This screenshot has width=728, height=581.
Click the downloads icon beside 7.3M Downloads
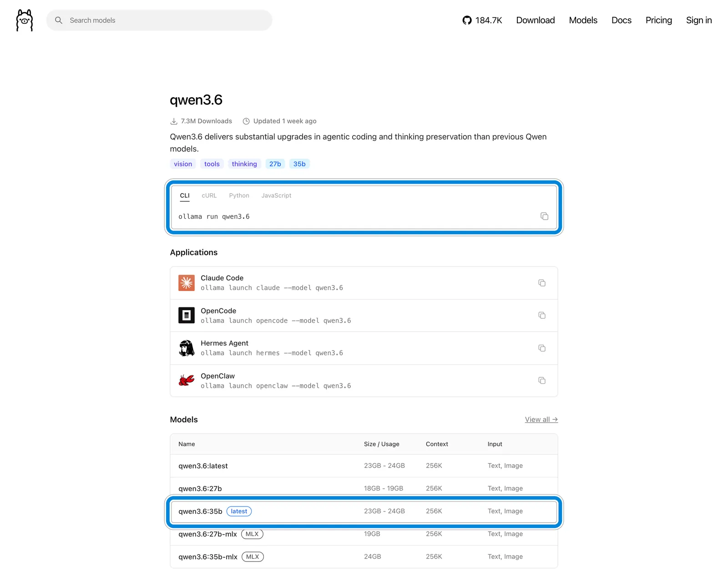(x=174, y=121)
